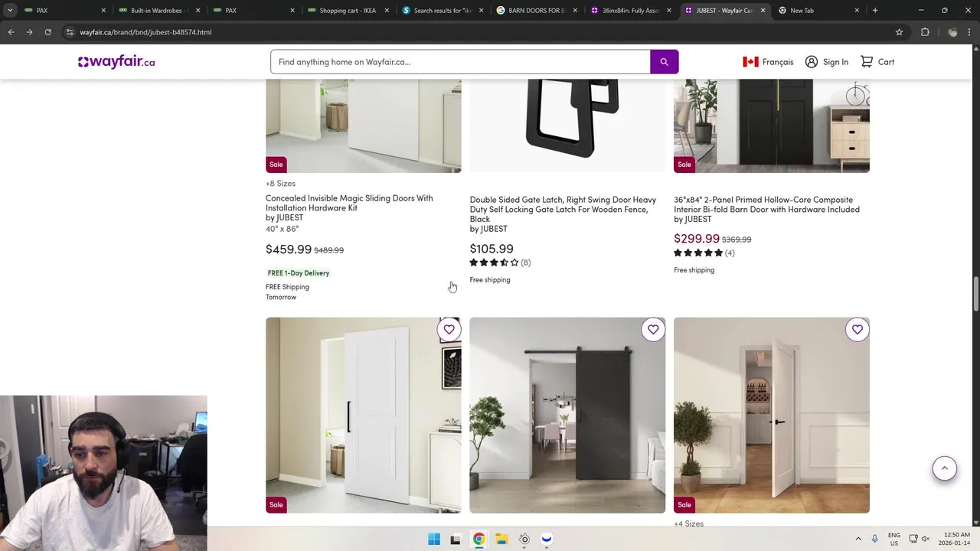Open Double Sided Gate Latch product link
Screen dimensions: 980x551
563,209
